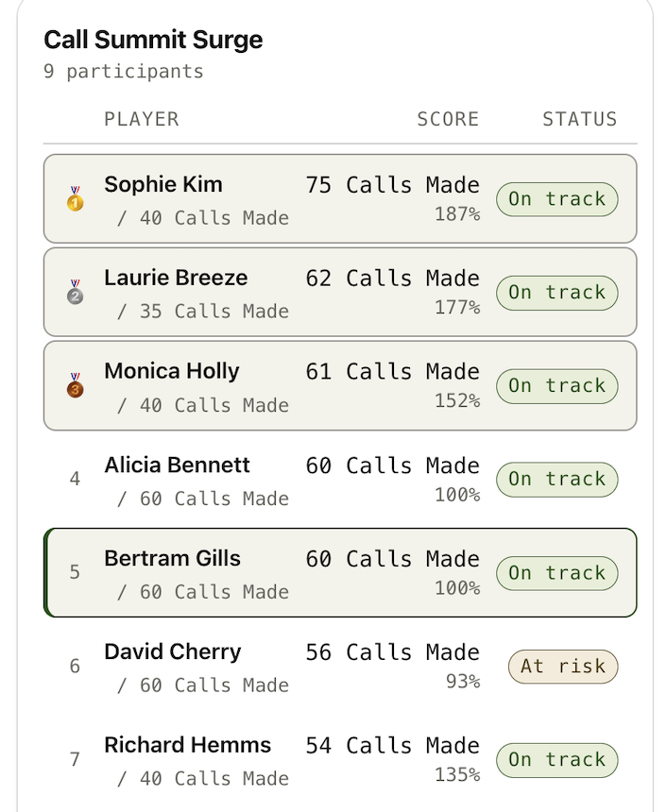Click Monica Holly's name

tap(172, 371)
